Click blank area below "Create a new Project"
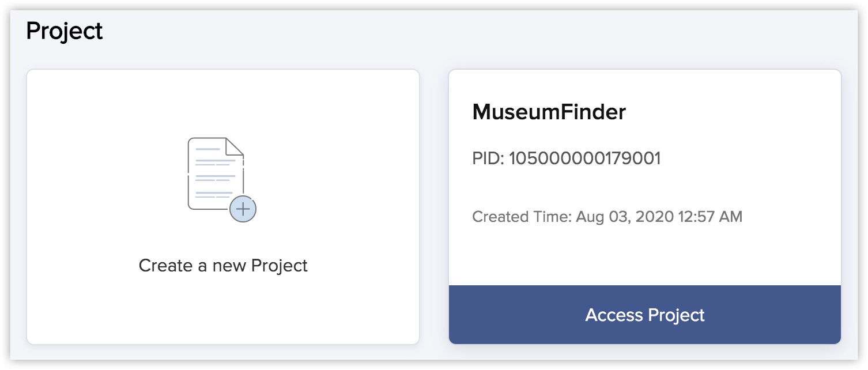Viewport: 868px width, 370px height. pos(223,311)
